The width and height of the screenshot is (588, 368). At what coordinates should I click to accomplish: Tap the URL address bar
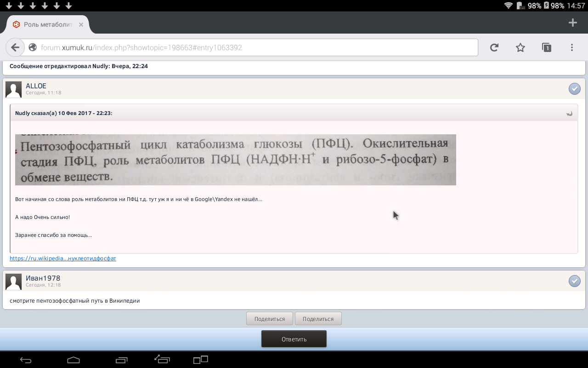point(257,47)
